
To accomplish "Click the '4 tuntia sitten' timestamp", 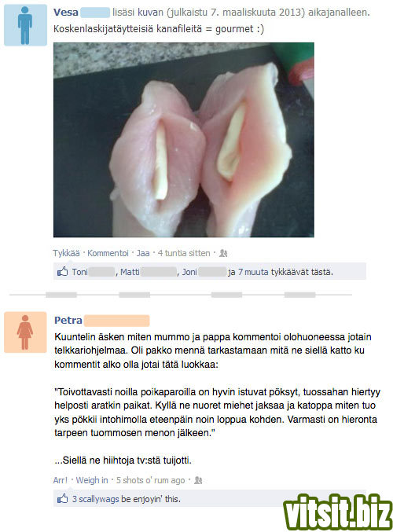I will point(184,253).
